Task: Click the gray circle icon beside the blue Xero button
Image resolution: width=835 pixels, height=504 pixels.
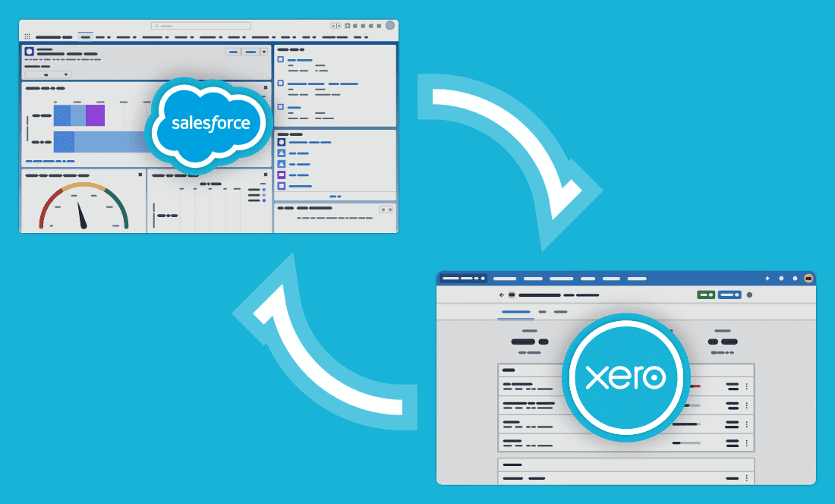Action: 749,295
